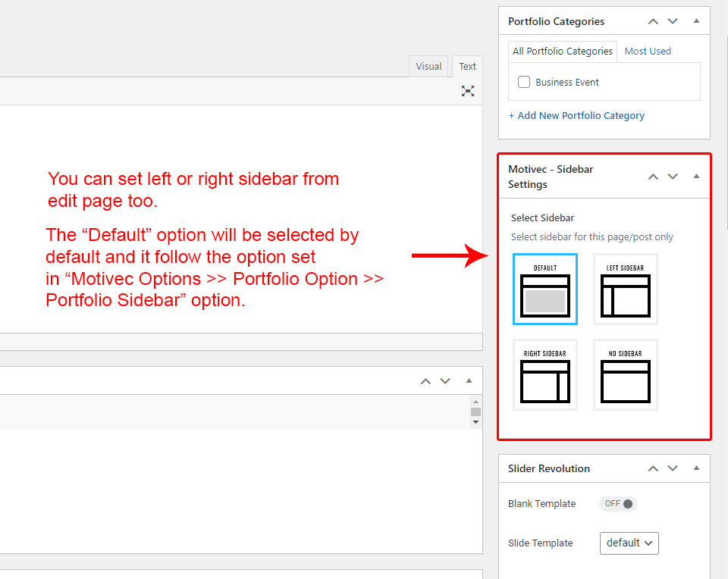Choose the Left Sidebar layout icon
The image size is (728, 579).
625,289
